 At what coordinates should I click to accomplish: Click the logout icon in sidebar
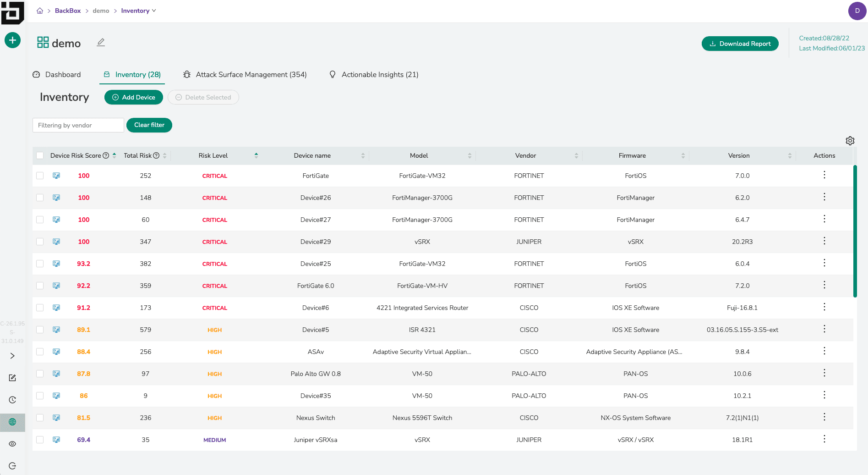12,466
